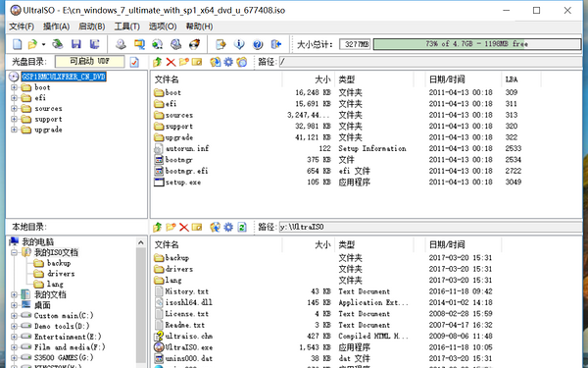The image size is (588, 368).
Task: Expand the sources folder in ISO tree
Action: tap(14, 109)
